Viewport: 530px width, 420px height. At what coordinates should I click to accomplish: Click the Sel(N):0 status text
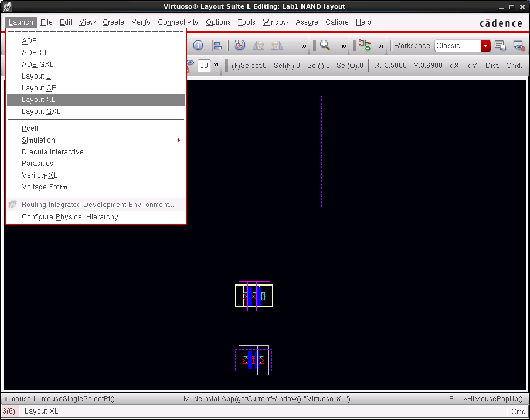coord(287,66)
